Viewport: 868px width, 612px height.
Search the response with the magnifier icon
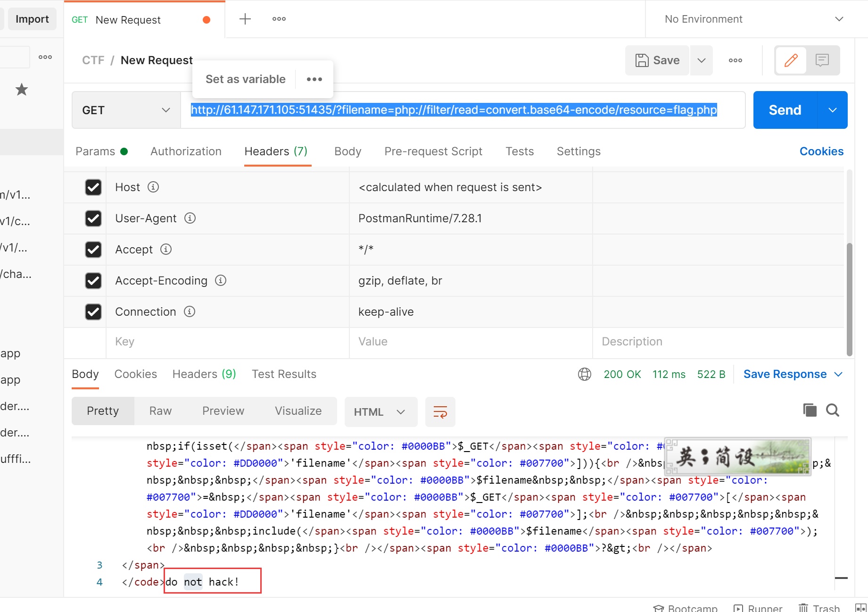click(x=833, y=410)
